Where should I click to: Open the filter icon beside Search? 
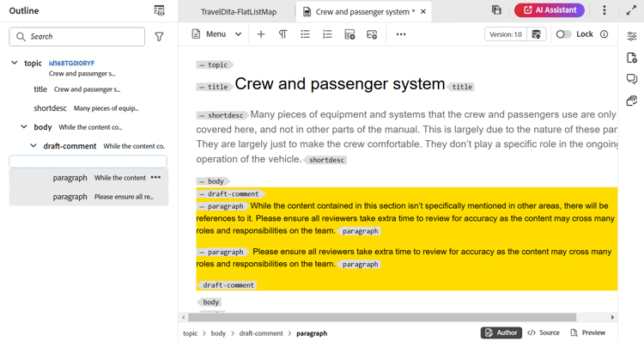[159, 37]
